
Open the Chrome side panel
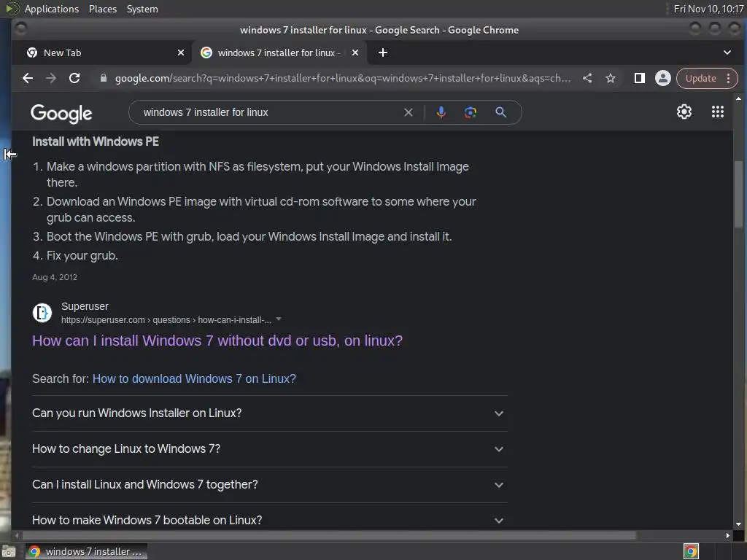pyautogui.click(x=639, y=78)
